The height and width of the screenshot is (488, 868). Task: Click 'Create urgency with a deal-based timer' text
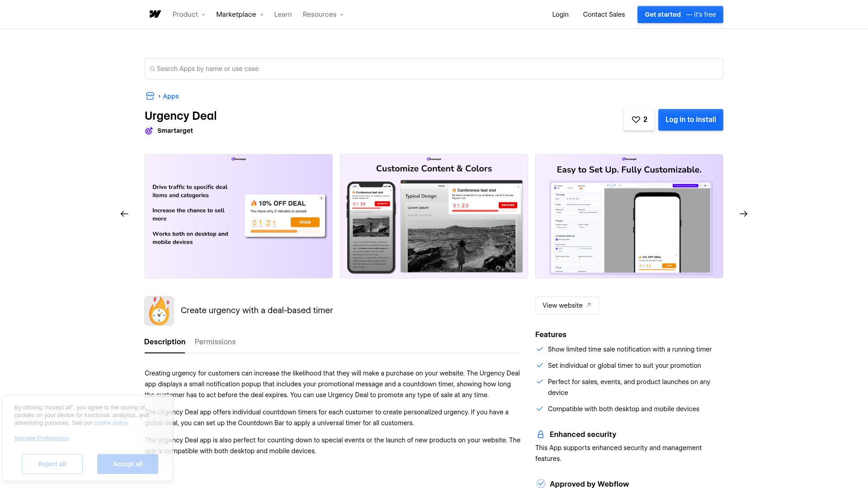pyautogui.click(x=257, y=310)
